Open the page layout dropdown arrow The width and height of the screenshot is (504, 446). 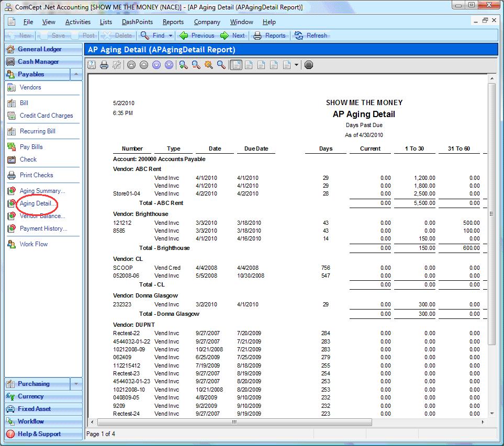(297, 65)
